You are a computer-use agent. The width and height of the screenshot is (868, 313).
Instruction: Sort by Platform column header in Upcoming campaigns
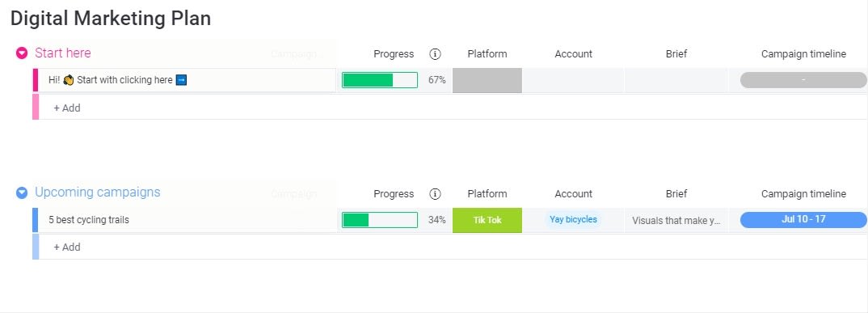487,194
